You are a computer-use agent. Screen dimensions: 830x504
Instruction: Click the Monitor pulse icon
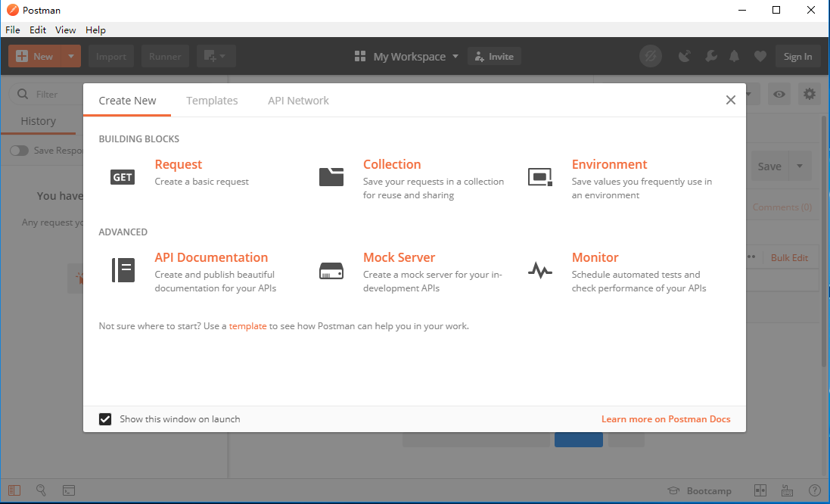540,270
